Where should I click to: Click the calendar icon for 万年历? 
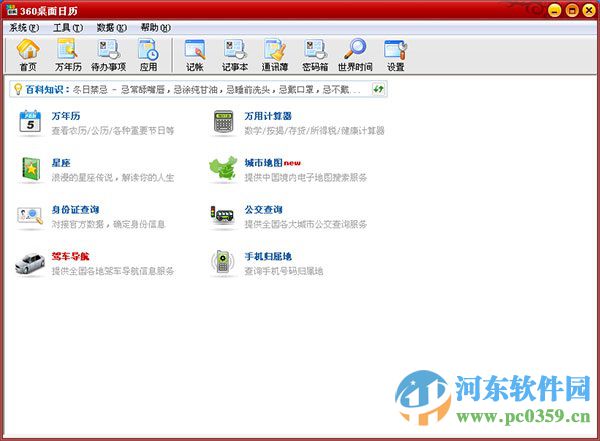coord(30,122)
